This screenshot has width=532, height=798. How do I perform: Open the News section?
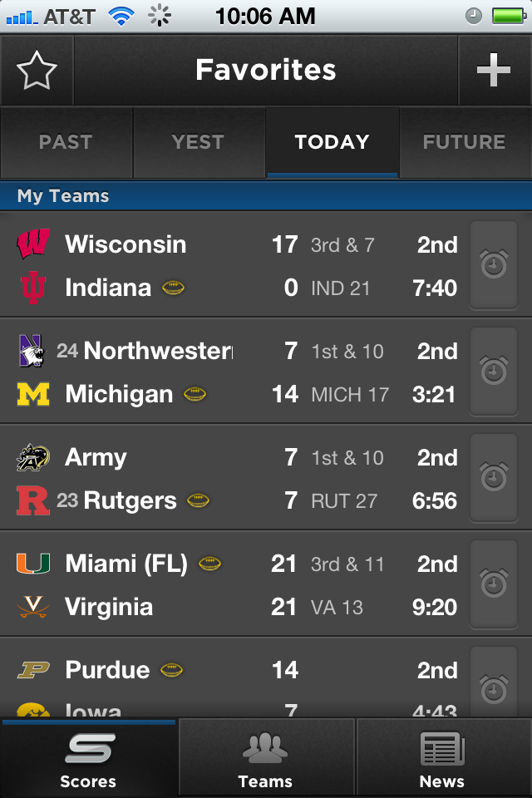pyautogui.click(x=443, y=758)
